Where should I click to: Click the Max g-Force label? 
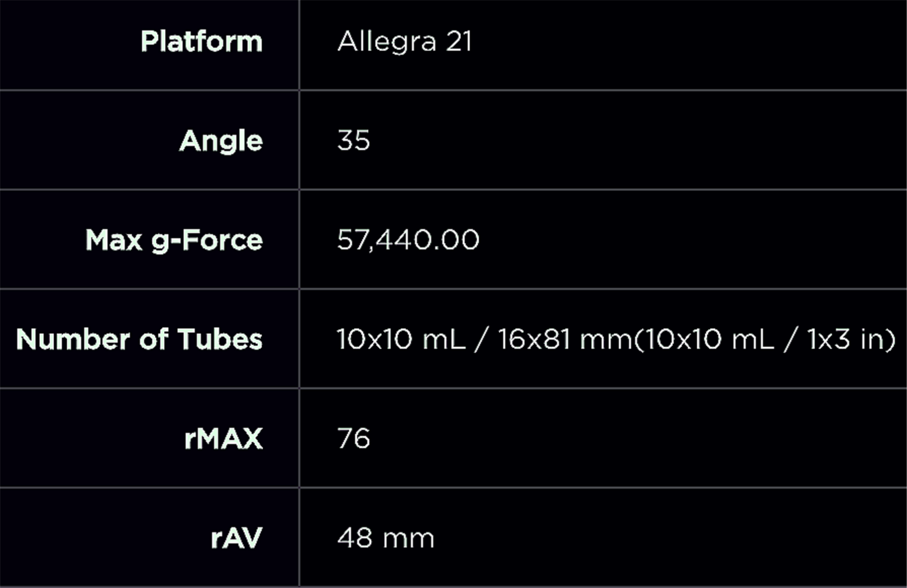click(x=174, y=240)
